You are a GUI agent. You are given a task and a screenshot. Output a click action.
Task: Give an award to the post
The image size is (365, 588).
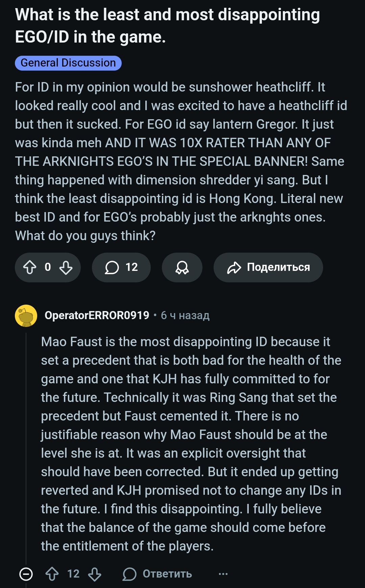(x=182, y=267)
